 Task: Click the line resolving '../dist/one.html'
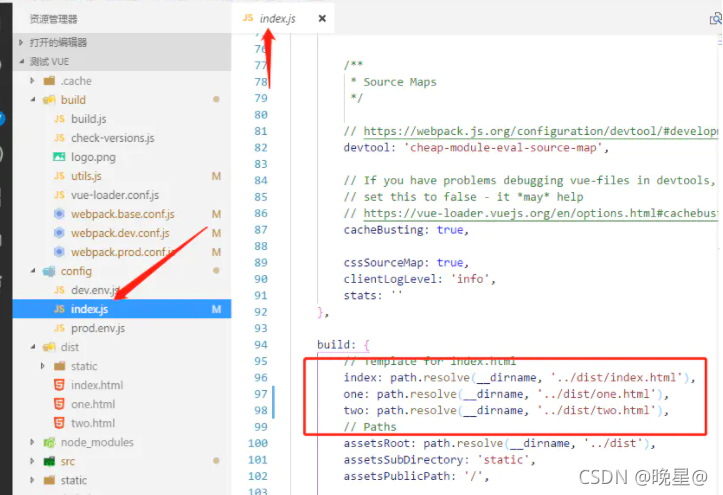point(506,394)
